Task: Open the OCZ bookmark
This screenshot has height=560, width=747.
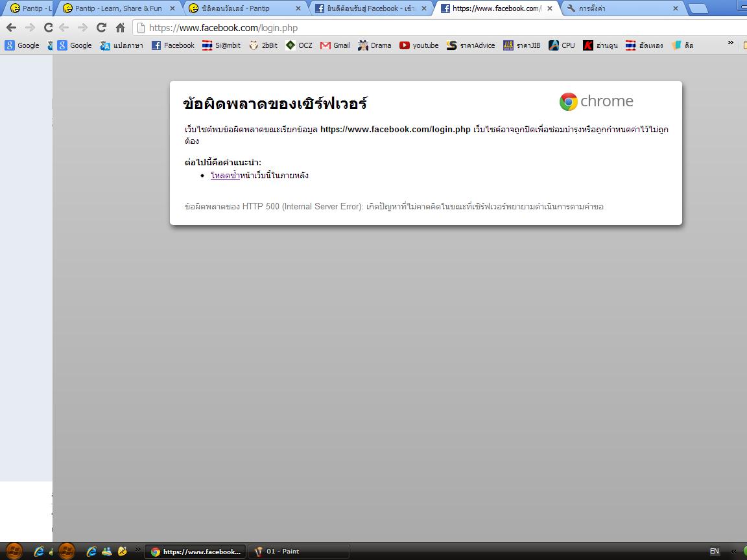Action: coord(299,45)
